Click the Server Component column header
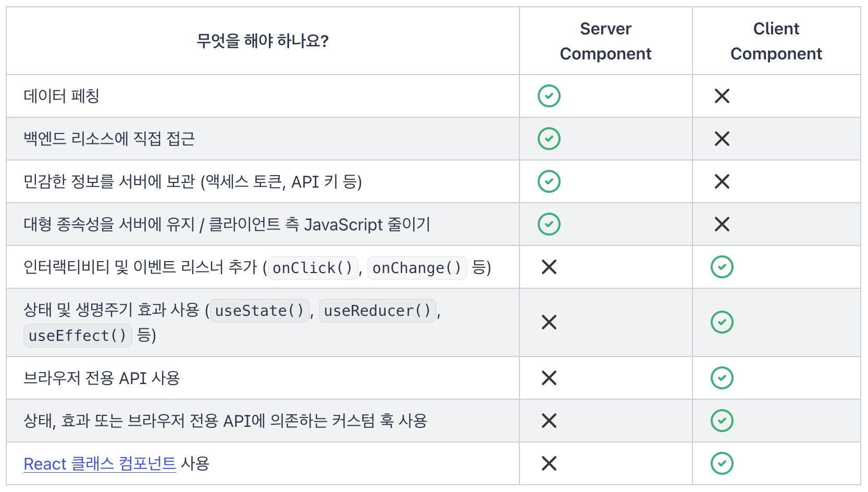Image resolution: width=868 pixels, height=492 pixels. pos(605,41)
